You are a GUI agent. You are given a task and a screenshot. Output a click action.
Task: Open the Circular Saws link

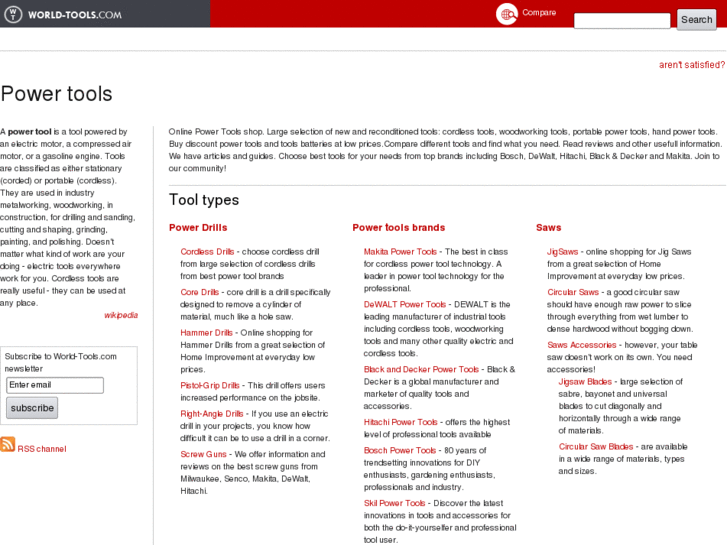coord(573,292)
